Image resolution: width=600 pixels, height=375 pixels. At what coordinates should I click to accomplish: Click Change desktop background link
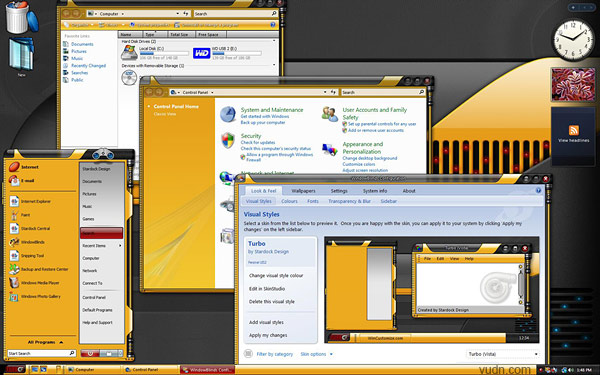point(370,158)
